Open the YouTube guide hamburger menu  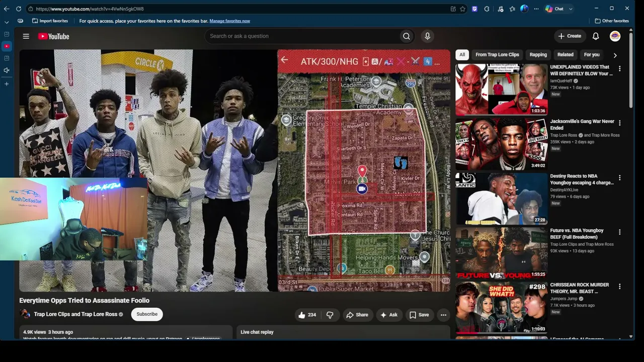(x=26, y=36)
